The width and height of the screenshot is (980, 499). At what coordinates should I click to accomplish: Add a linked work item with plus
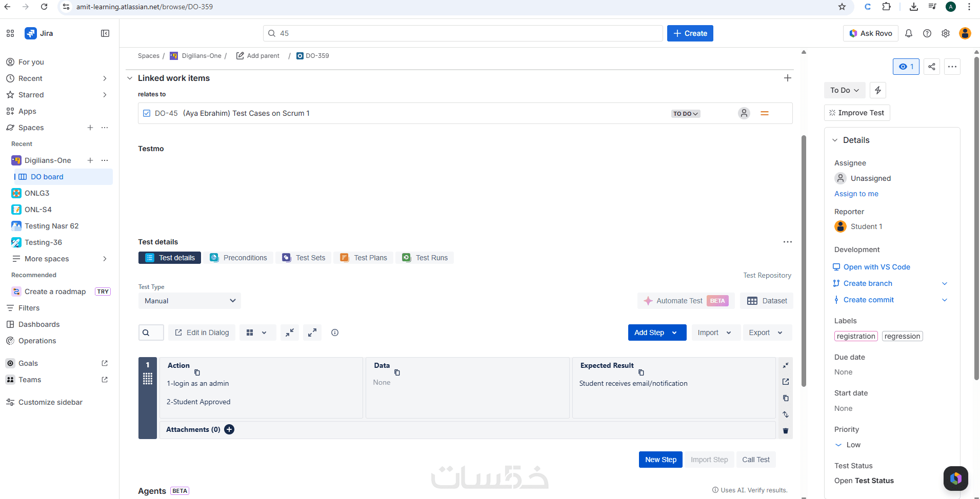(788, 78)
